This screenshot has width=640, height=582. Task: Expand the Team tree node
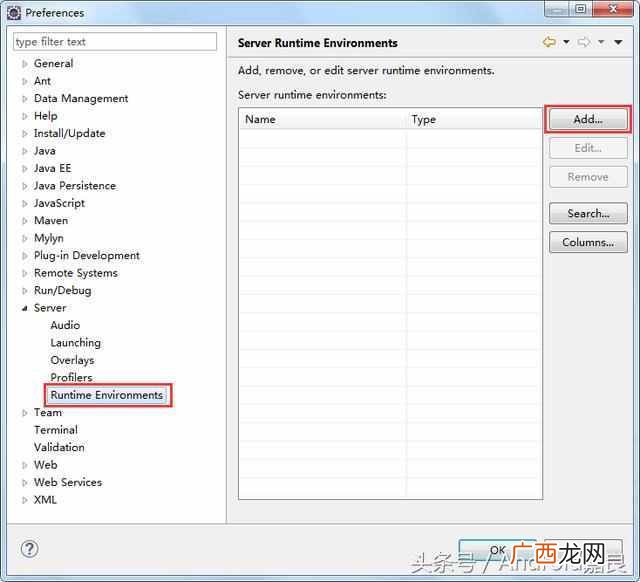click(x=25, y=413)
